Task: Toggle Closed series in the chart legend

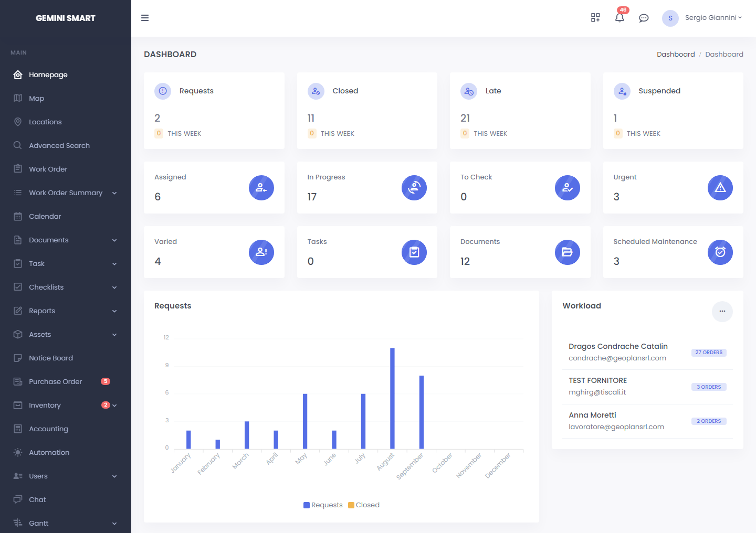Action: click(x=363, y=505)
